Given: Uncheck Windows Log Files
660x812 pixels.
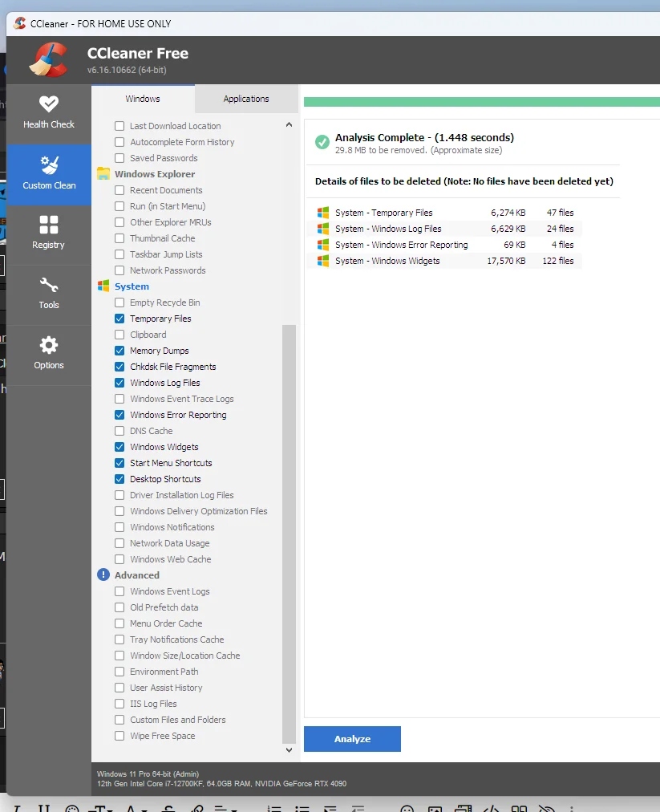Looking at the screenshot, I should pyautogui.click(x=119, y=383).
